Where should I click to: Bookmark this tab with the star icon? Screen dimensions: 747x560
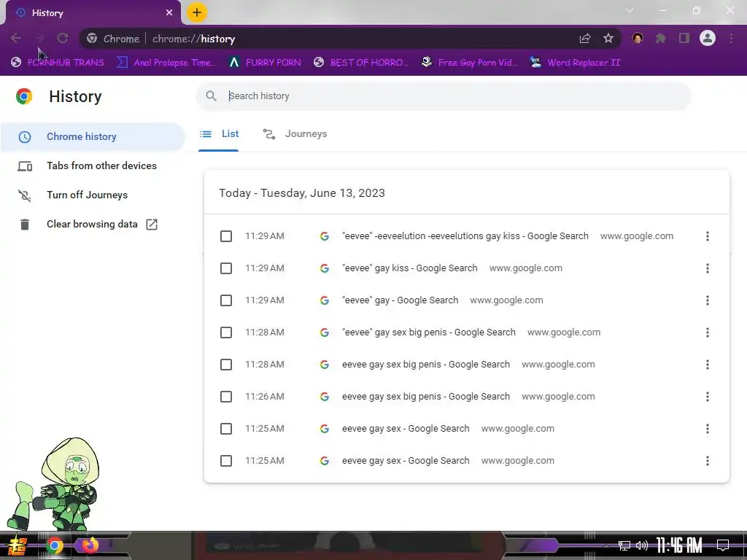[608, 39]
